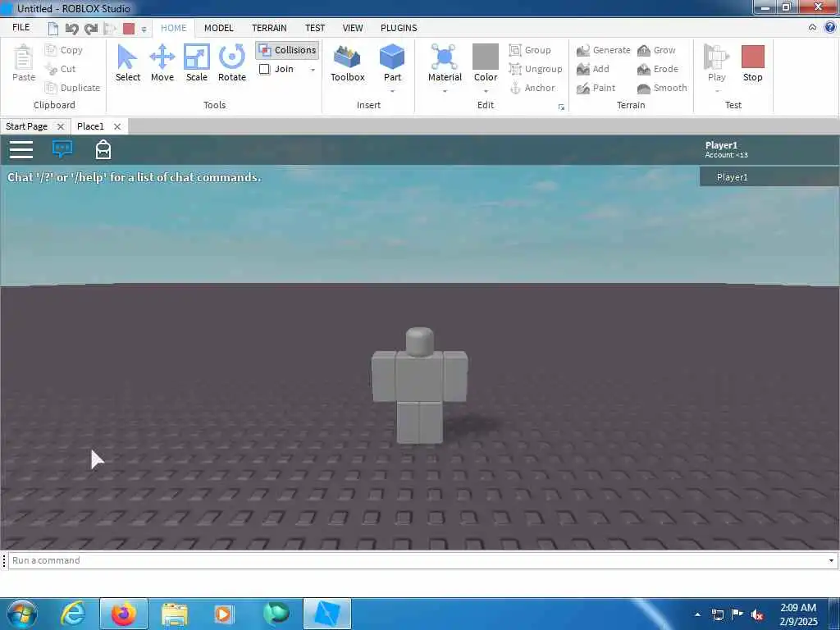This screenshot has height=630, width=840.
Task: Click the Duplicate button
Action: (73, 88)
